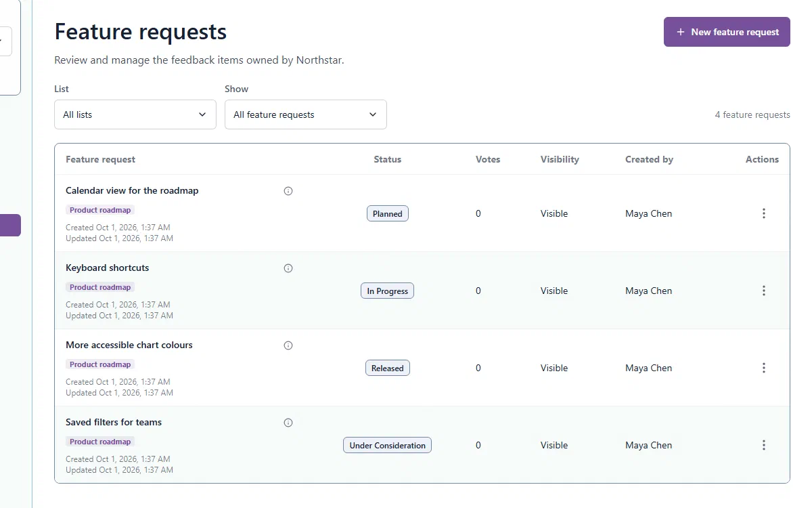
Task: Click Maya Chen in Keyboard shortcuts row
Action: click(649, 291)
